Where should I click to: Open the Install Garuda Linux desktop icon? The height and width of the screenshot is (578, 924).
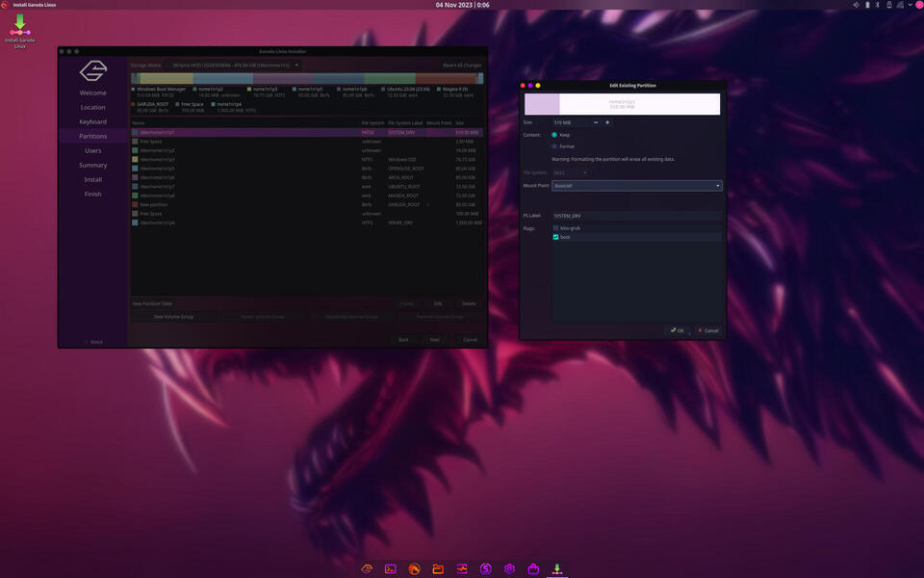pyautogui.click(x=20, y=31)
